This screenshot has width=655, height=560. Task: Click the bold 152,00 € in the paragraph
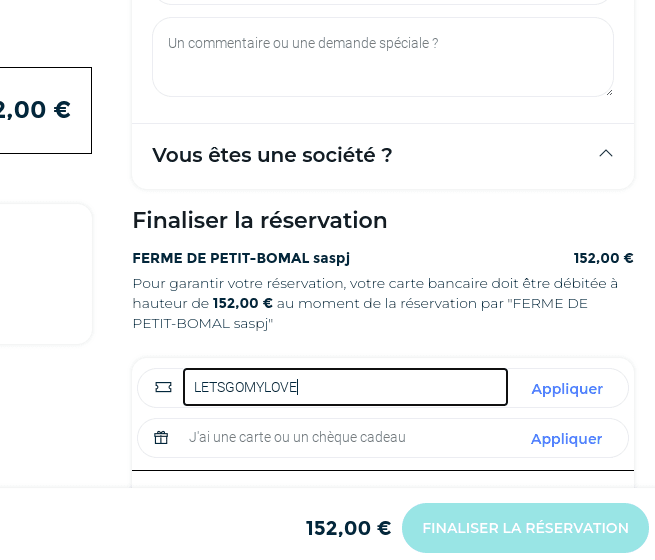242,303
